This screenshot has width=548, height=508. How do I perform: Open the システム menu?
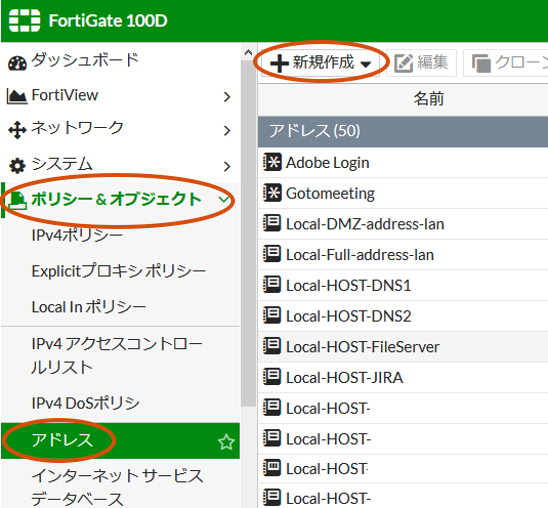click(x=120, y=165)
